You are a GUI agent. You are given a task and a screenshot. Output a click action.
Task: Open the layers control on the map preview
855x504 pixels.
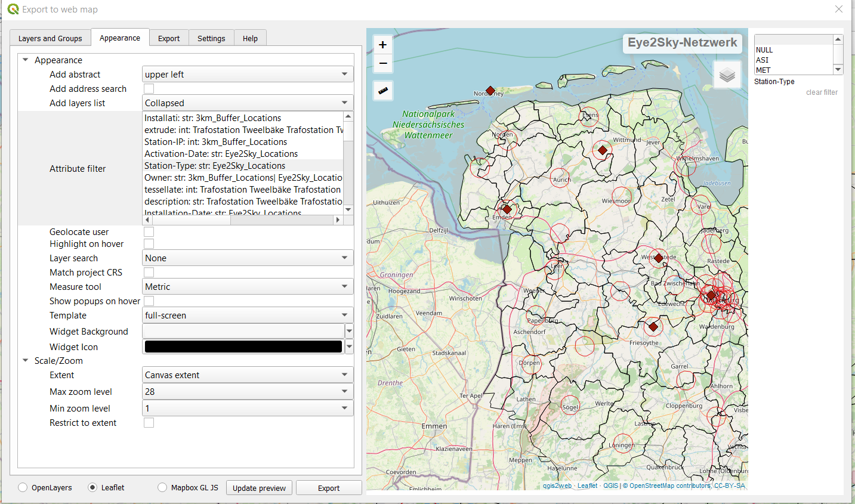pyautogui.click(x=727, y=76)
